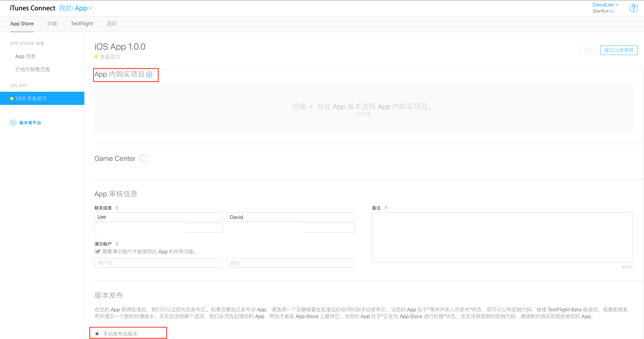Click the contact field below Lee

tap(159, 228)
